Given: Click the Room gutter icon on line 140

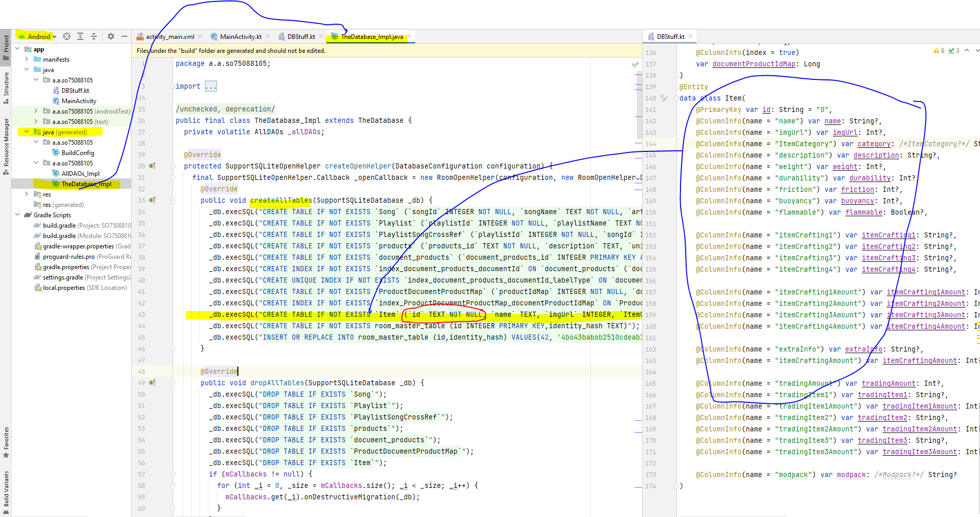Looking at the screenshot, I should [x=664, y=98].
